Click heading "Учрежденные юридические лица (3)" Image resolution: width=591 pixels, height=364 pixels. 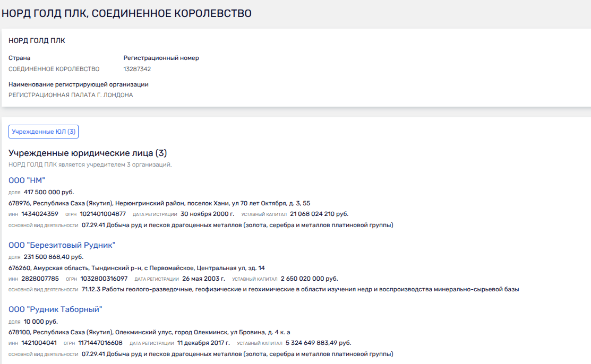88,153
